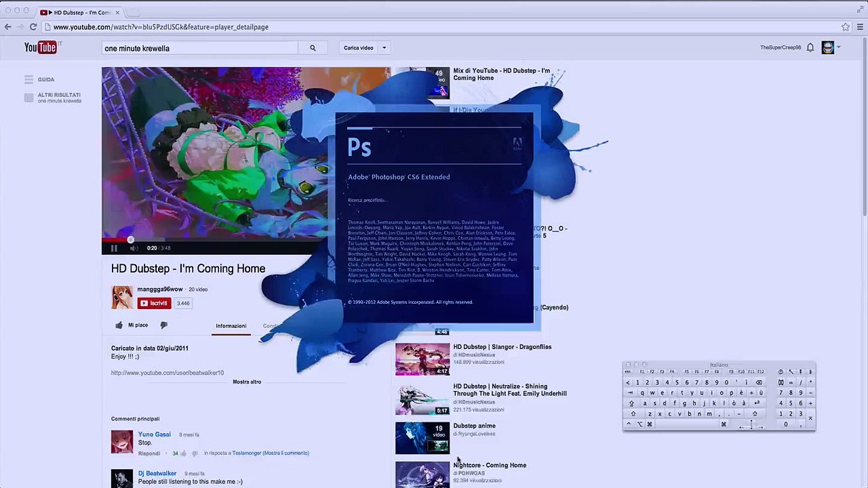868x488 pixels.
Task: Click the YouTube logo
Action: click(40, 47)
